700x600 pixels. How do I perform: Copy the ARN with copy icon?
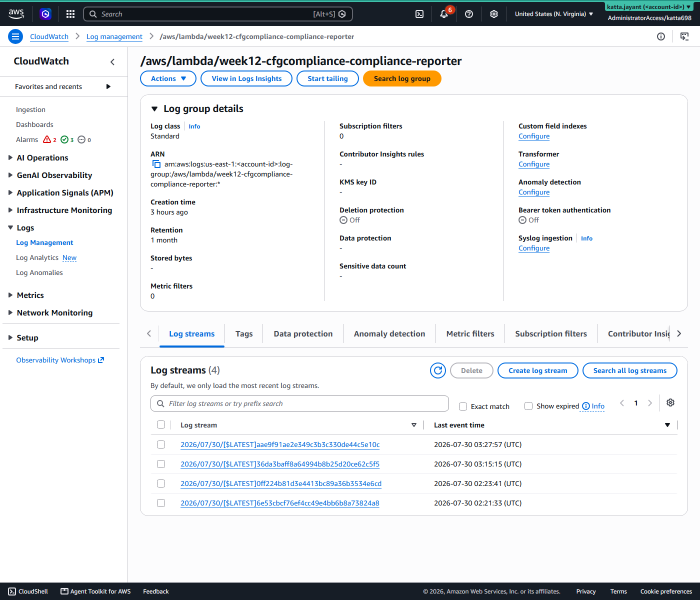coord(156,164)
